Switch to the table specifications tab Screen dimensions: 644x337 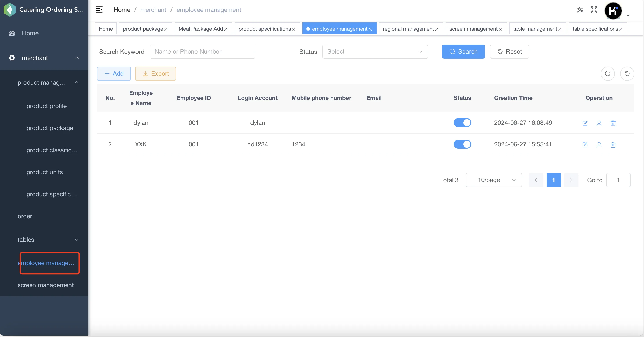click(x=595, y=29)
